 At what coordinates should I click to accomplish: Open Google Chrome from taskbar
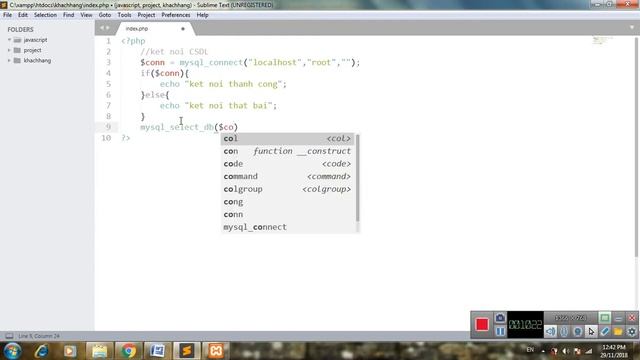click(128, 351)
